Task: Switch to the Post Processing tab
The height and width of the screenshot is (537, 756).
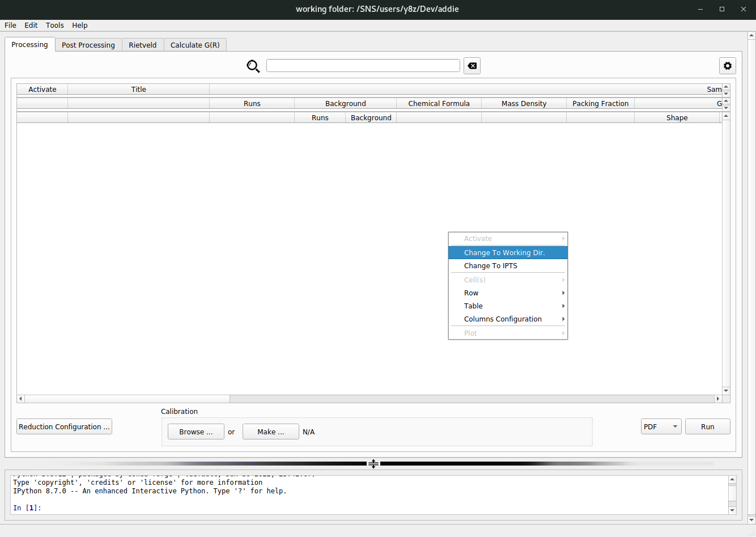Action: coord(88,45)
